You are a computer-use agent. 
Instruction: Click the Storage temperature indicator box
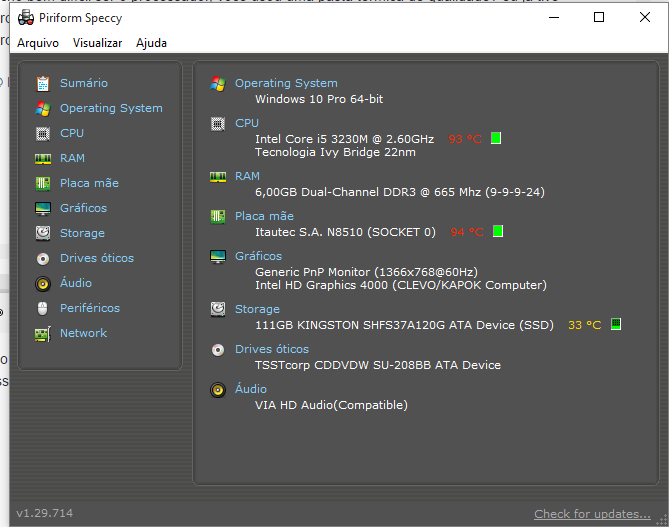[x=616, y=325]
